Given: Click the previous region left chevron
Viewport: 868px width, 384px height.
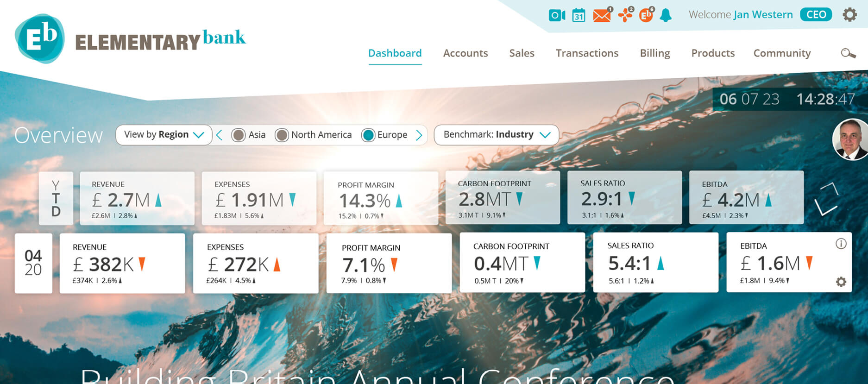Looking at the screenshot, I should point(220,135).
